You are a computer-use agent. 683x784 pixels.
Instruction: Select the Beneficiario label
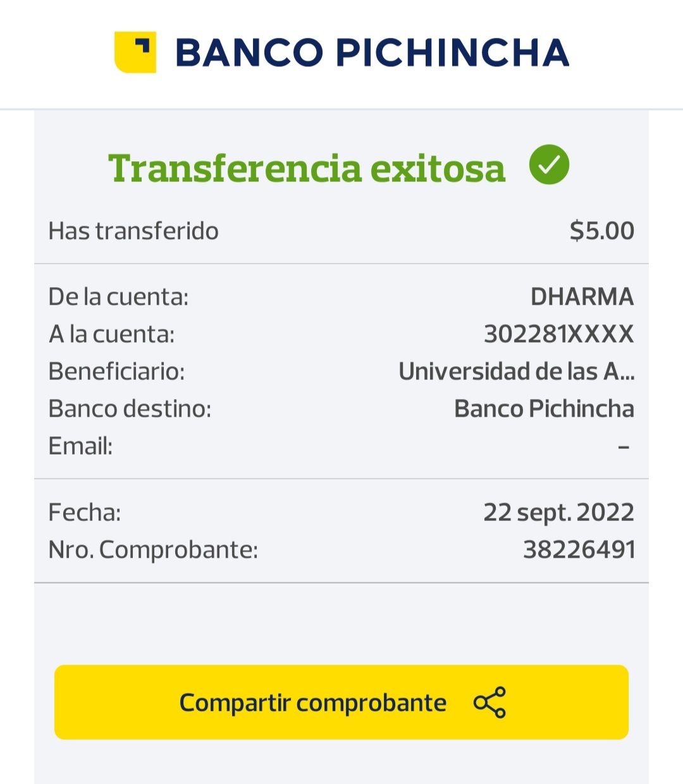click(x=116, y=371)
